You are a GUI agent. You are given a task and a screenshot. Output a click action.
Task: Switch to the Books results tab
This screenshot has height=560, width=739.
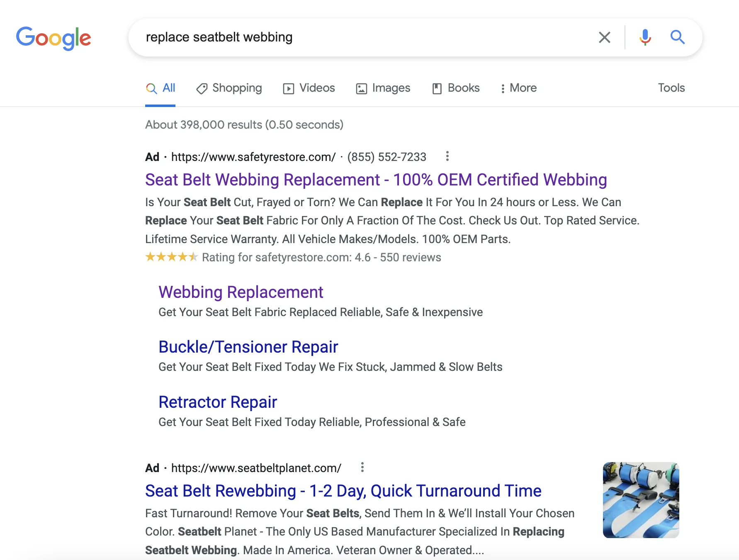tap(456, 88)
